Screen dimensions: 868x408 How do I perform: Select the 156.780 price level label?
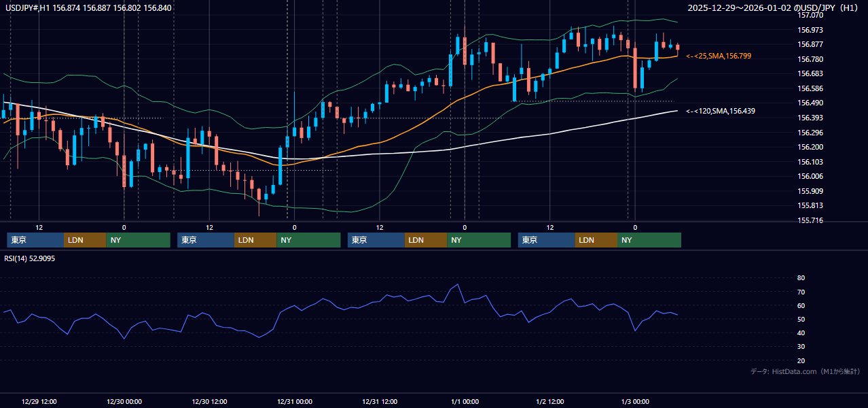coord(810,59)
